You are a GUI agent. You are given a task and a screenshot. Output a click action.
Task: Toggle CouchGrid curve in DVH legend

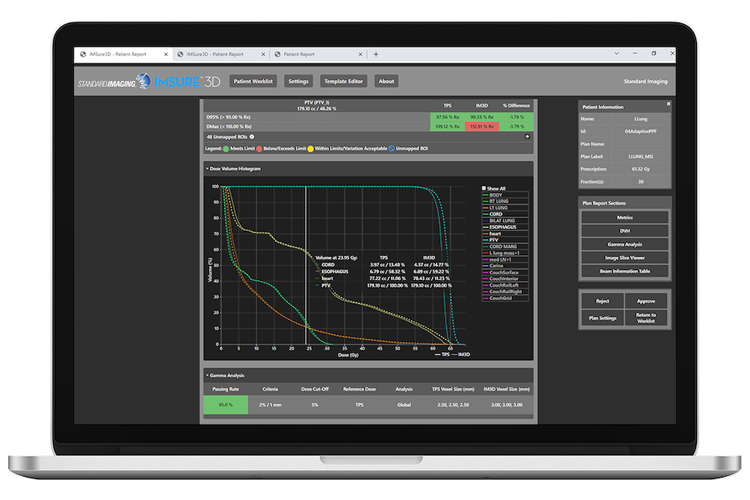point(505,298)
